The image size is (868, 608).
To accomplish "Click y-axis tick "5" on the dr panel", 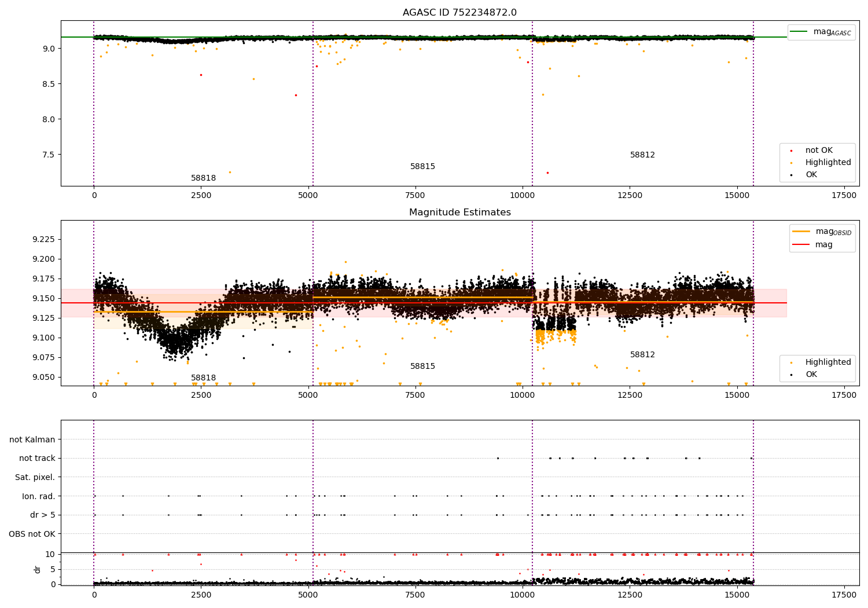I will 53,570.
